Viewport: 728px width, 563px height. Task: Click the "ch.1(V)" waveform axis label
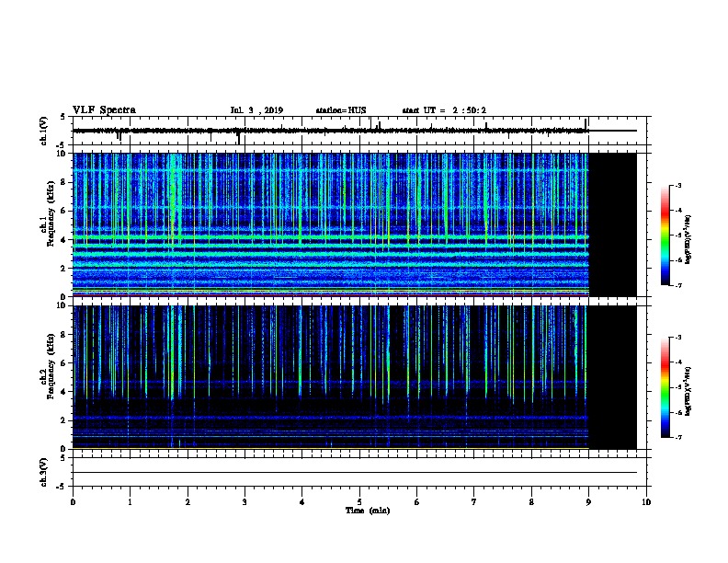coord(43,131)
